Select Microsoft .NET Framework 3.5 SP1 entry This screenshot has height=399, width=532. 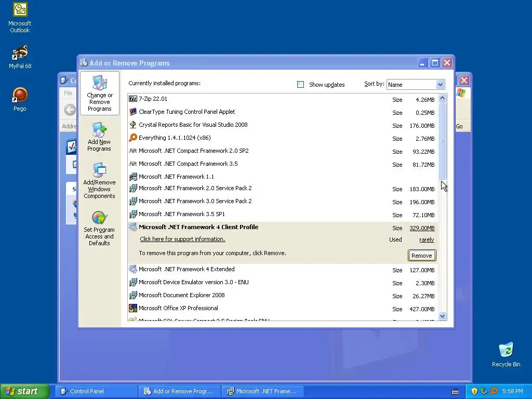(283, 215)
